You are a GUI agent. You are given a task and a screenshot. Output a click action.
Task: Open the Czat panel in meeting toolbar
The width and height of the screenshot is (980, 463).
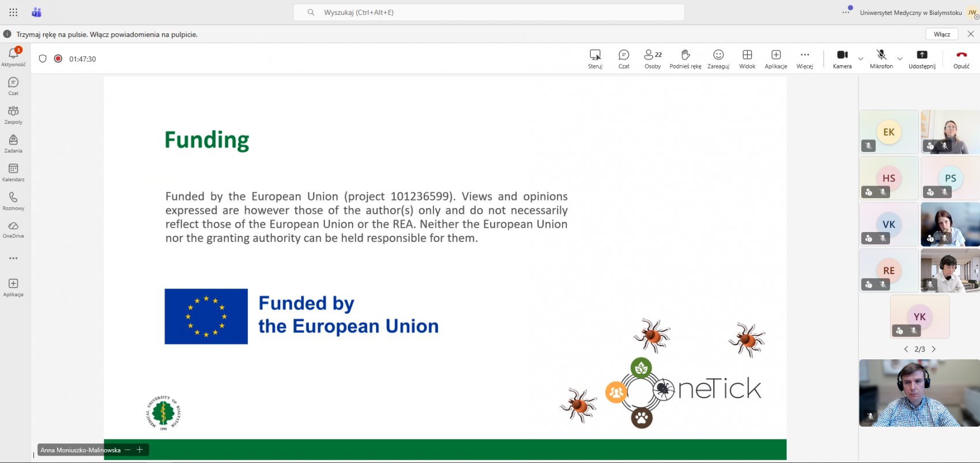pos(624,58)
